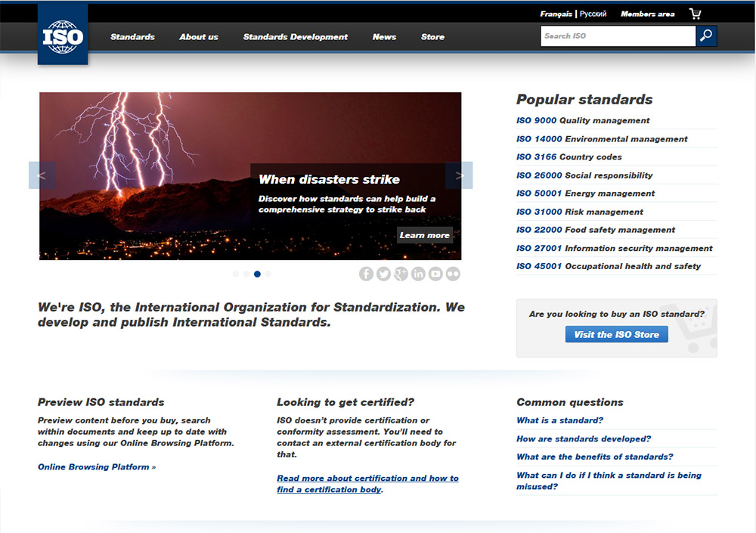Click Learn more on the banner
The width and height of the screenshot is (756, 533).
(424, 235)
